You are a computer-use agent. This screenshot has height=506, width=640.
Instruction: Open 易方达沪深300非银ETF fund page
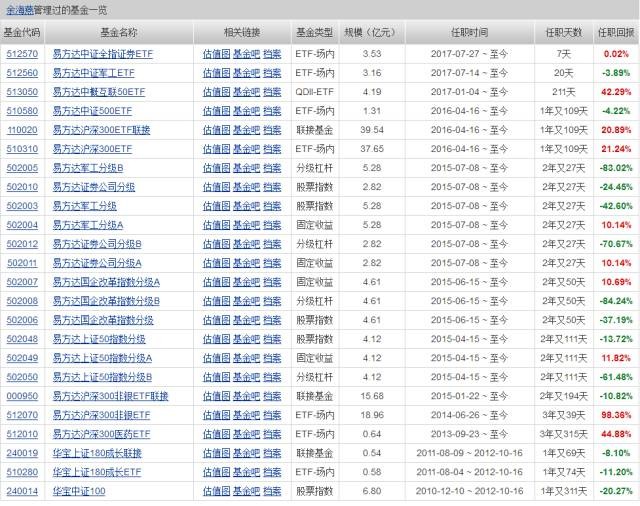click(x=101, y=415)
